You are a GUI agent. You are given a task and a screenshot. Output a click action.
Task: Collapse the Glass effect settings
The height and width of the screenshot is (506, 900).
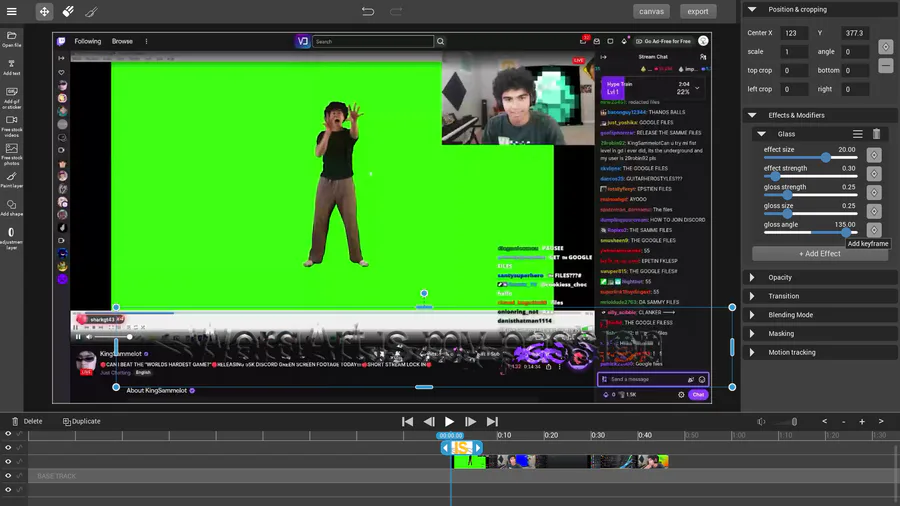[762, 134]
